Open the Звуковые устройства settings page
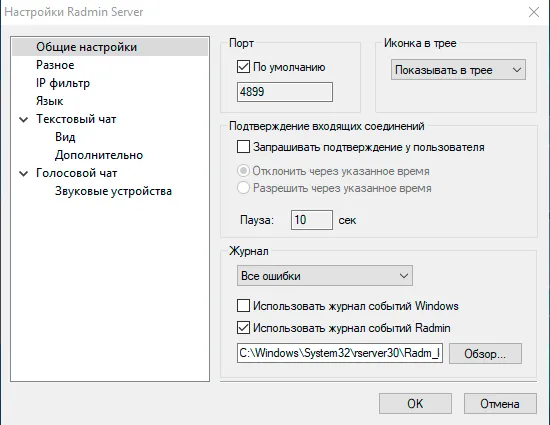Image resolution: width=550 pixels, height=425 pixels. point(113,191)
